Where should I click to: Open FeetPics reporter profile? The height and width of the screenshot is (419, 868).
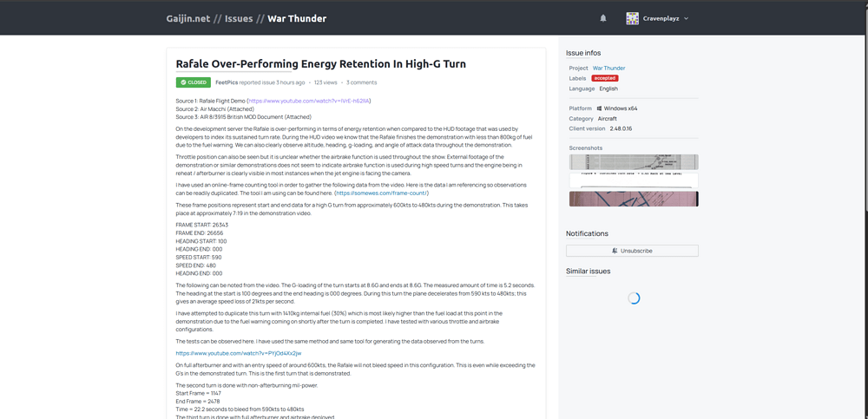[227, 82]
